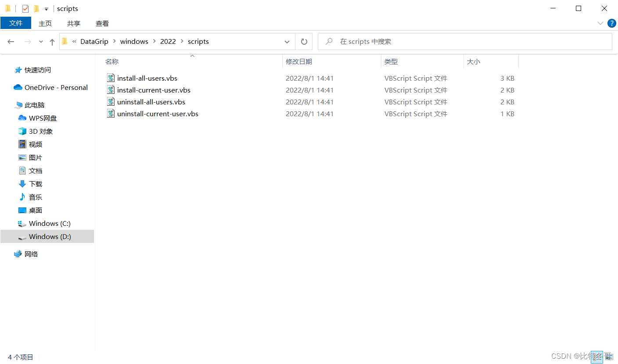Click the 图片 picture icon
The width and height of the screenshot is (618, 364).
click(x=22, y=157)
